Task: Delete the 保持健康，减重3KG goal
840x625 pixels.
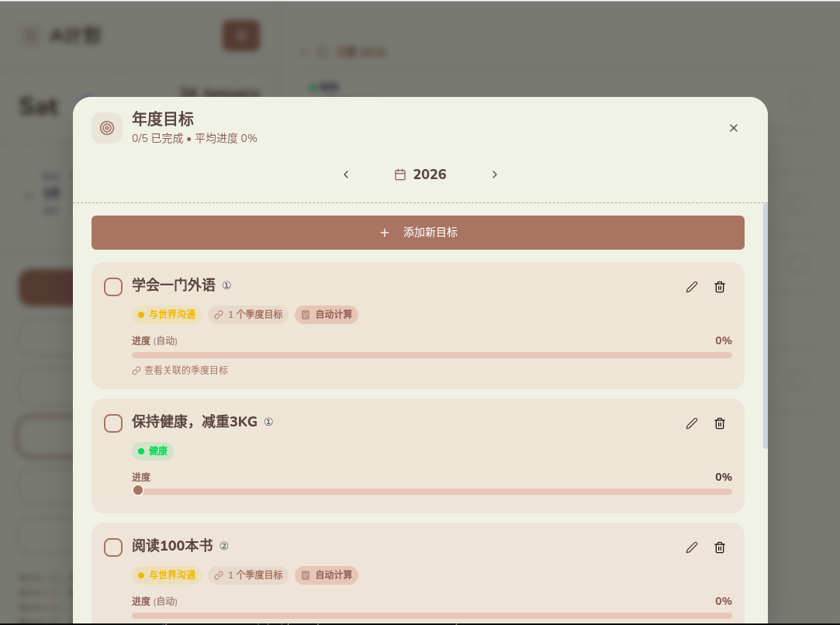Action: pos(720,423)
